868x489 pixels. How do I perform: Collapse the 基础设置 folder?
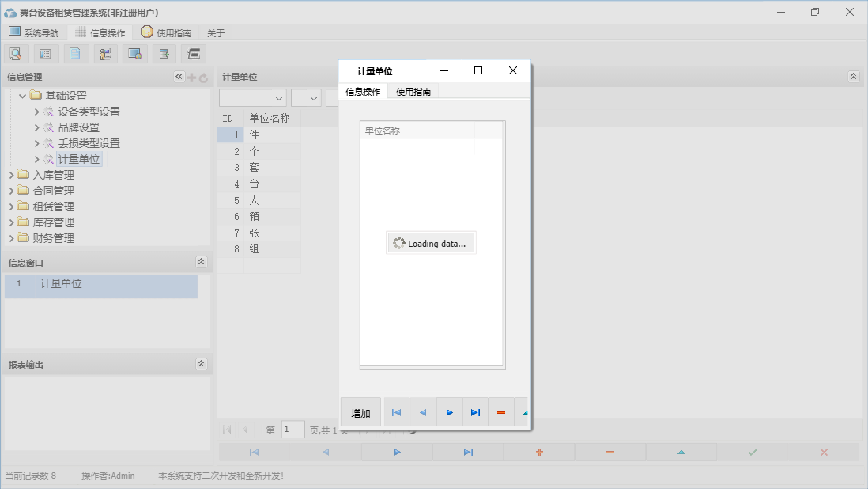[23, 96]
